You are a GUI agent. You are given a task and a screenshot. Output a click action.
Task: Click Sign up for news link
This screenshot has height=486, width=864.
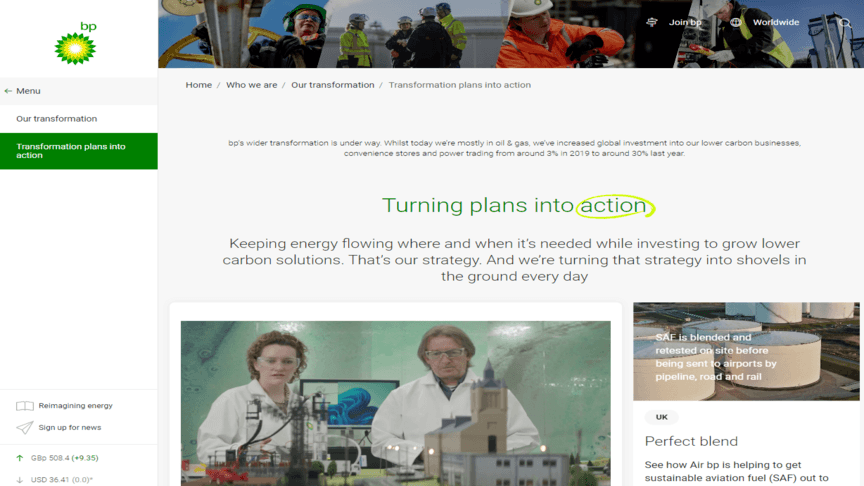[70, 428]
